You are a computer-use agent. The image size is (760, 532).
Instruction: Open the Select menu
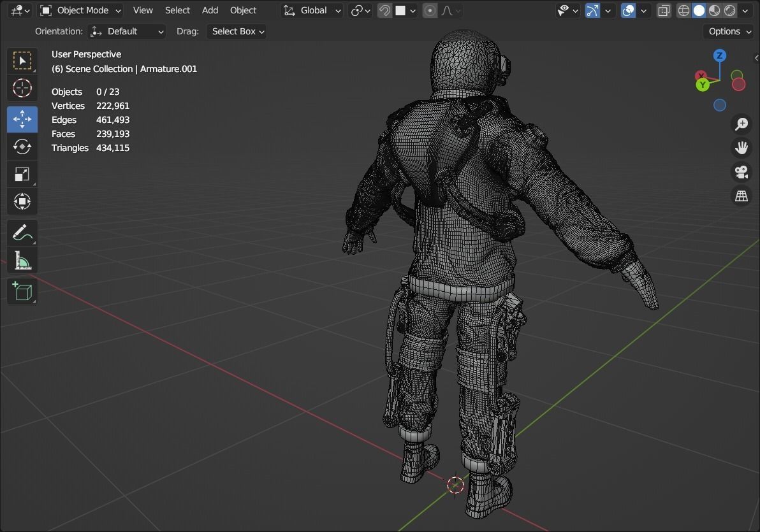click(177, 10)
